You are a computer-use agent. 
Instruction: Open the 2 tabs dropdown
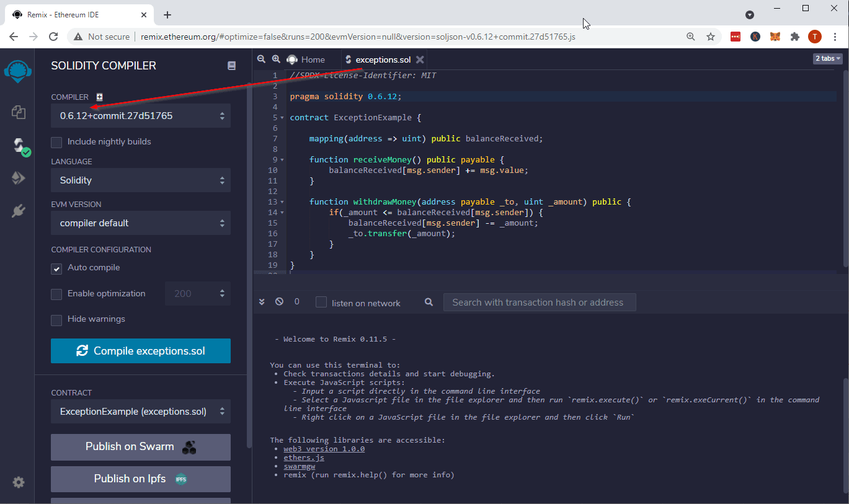click(828, 58)
